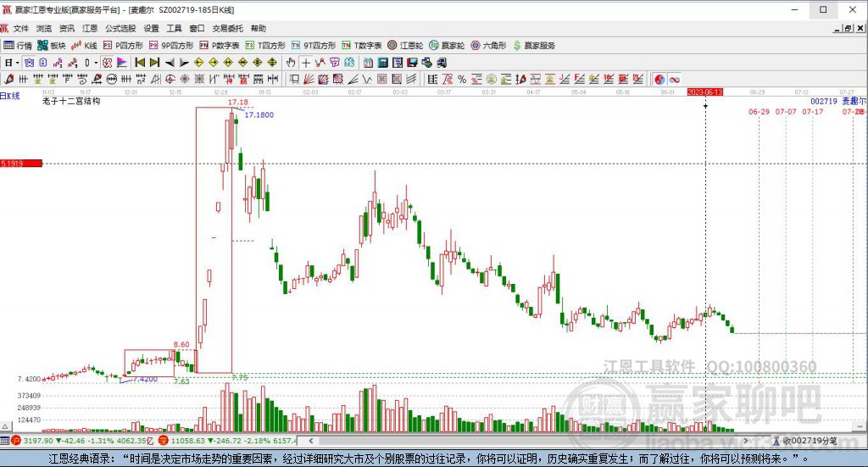Open the 江恩轮 Gann wheel
868x467 pixels.
[x=405, y=46]
